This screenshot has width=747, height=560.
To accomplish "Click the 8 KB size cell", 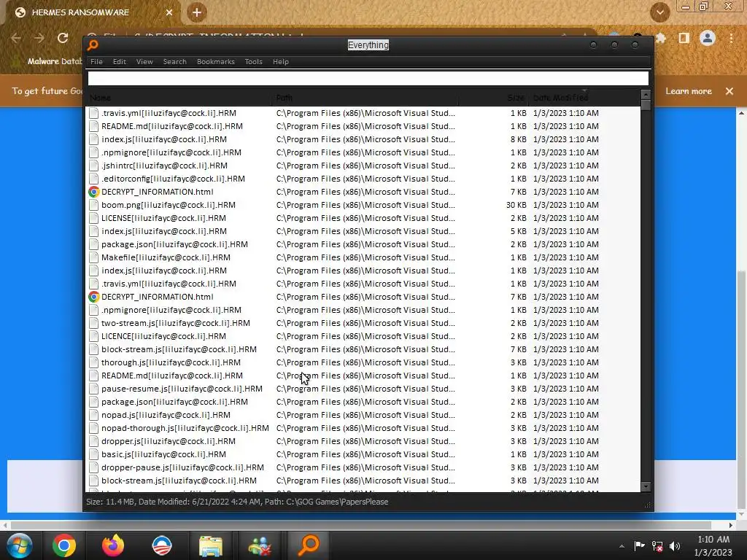I will 519,139.
